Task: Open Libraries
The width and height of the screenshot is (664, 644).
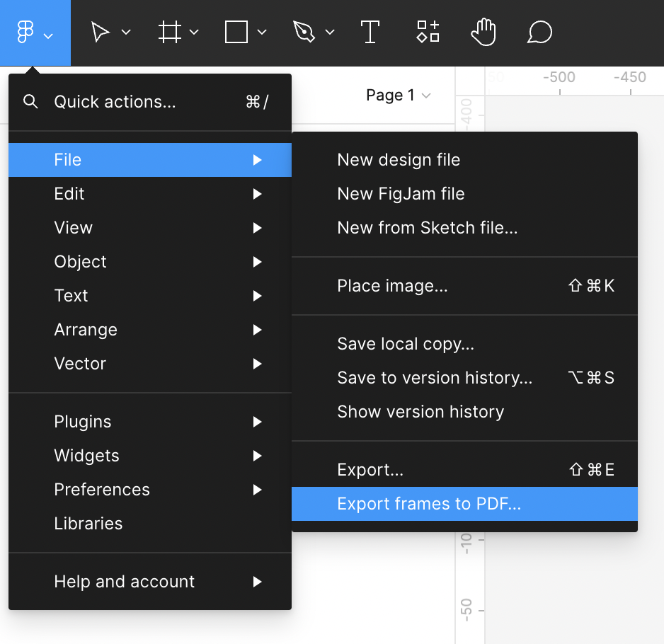Action: 150,524
